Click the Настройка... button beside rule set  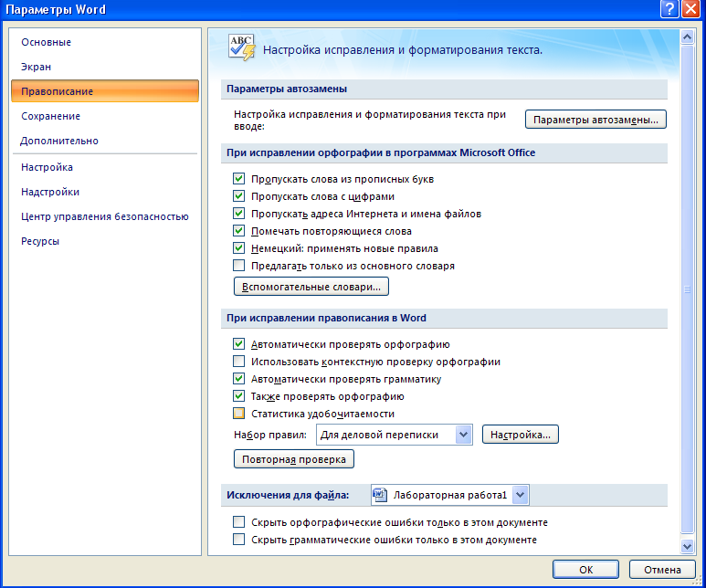[x=520, y=435]
